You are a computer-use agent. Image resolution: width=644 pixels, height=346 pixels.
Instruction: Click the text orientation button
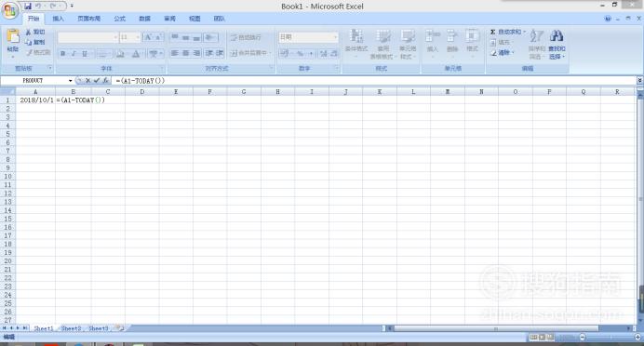coord(210,37)
